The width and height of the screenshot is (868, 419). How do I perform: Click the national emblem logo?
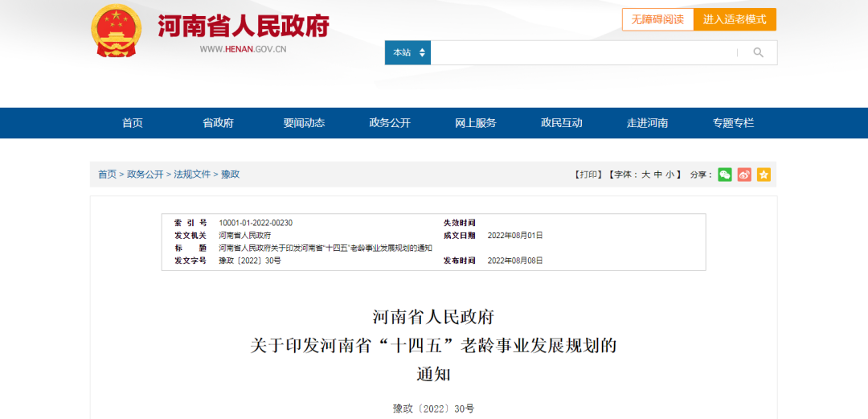pyautogui.click(x=117, y=31)
